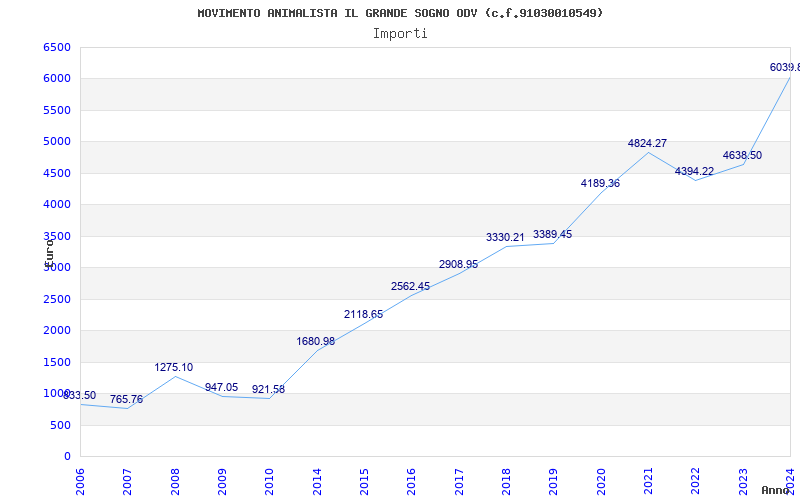Select the 1680.98 data label
The width and height of the screenshot is (800, 500).
(316, 341)
